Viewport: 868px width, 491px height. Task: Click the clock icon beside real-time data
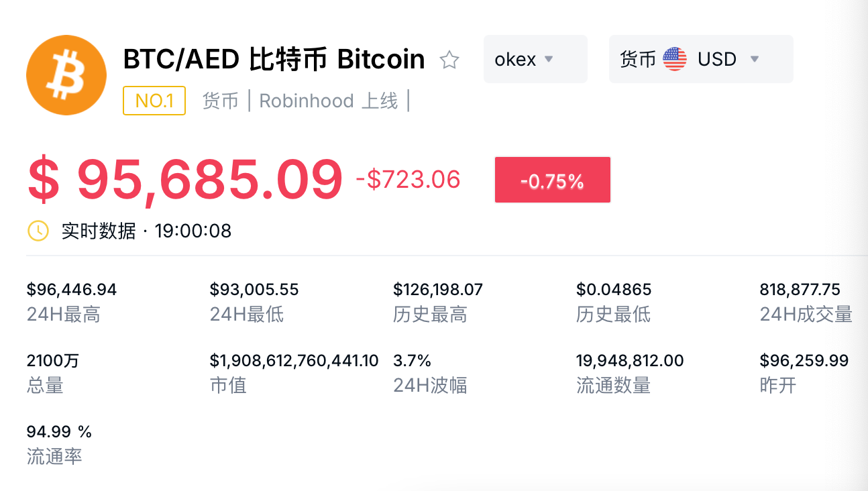[38, 231]
